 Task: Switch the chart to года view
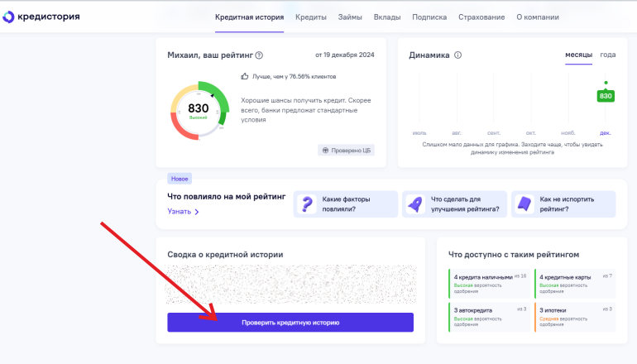click(608, 55)
